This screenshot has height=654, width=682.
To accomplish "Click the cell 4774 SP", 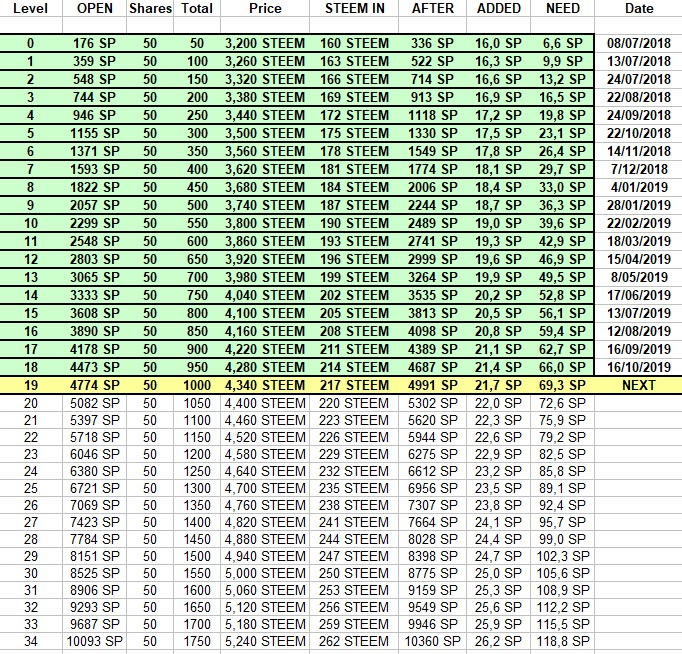I will coord(94,385).
